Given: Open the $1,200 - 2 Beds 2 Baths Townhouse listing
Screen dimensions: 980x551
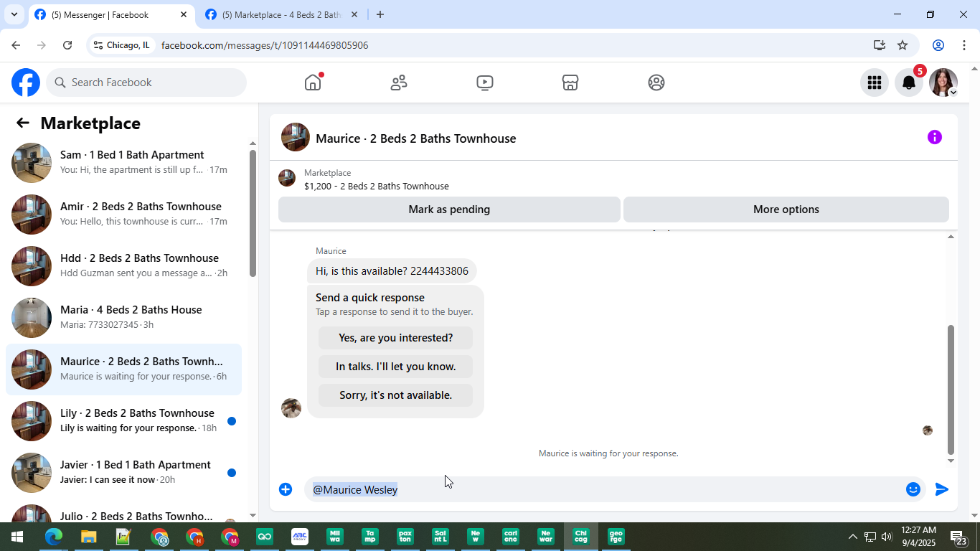Looking at the screenshot, I should pyautogui.click(x=376, y=187).
